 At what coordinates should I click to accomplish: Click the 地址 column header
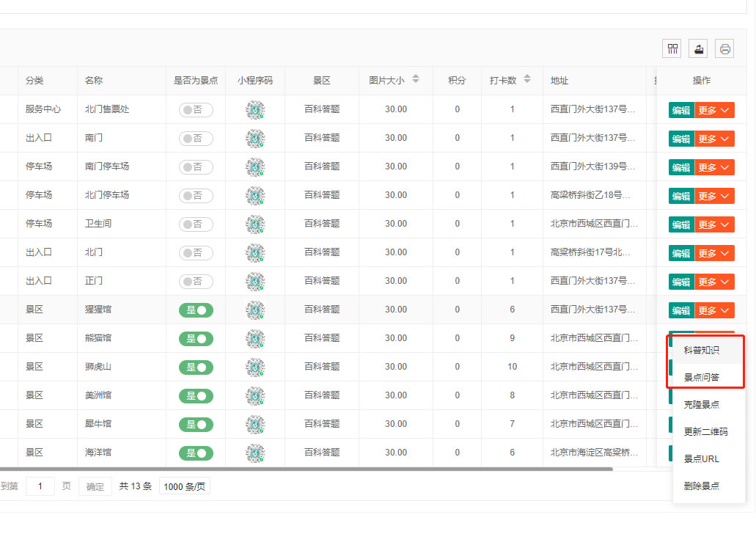click(x=594, y=81)
